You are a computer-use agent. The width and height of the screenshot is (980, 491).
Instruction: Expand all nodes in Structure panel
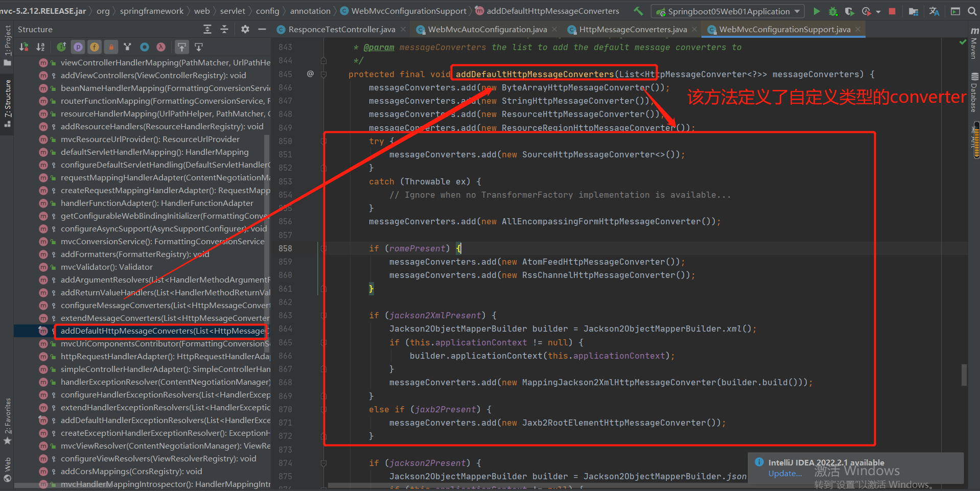tap(207, 30)
